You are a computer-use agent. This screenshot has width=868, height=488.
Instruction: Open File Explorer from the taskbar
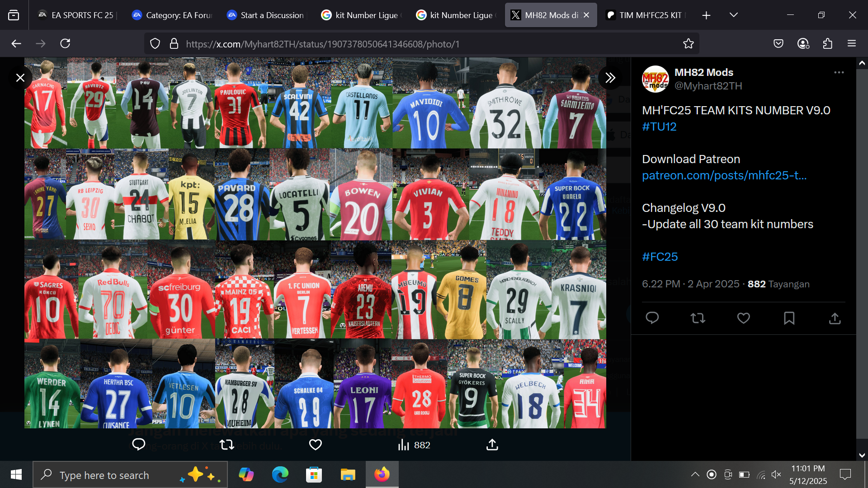[x=348, y=475]
